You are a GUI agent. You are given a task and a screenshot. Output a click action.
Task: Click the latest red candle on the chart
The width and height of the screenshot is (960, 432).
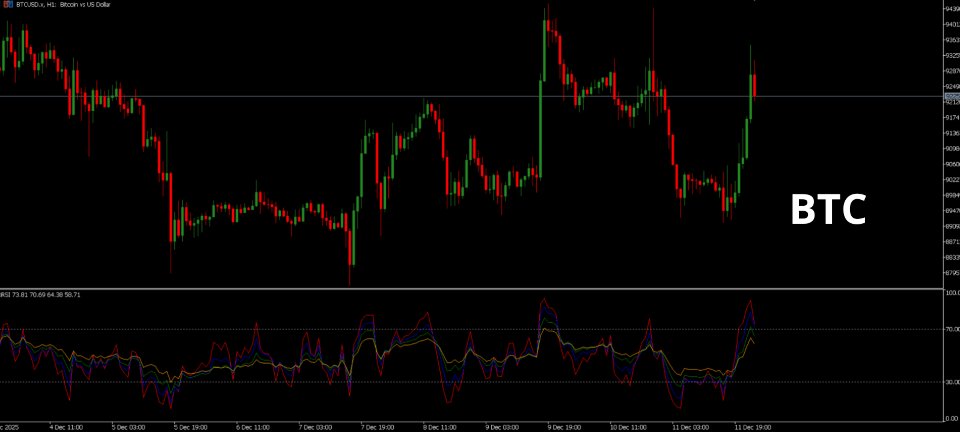tap(755, 86)
